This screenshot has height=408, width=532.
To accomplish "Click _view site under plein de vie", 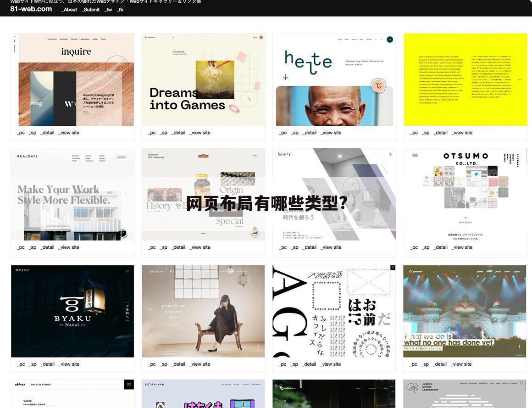I will coord(199,364).
